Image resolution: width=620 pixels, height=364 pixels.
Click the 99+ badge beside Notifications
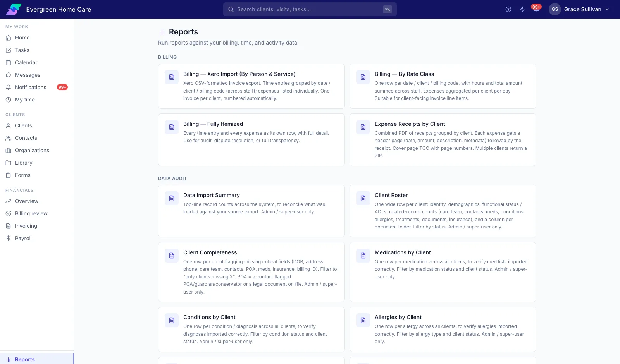point(62,87)
